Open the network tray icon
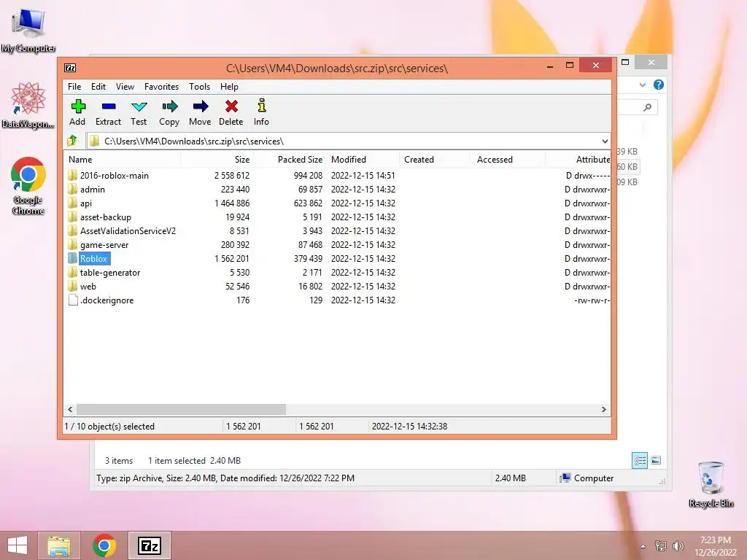This screenshot has height=560, width=747. click(x=661, y=545)
